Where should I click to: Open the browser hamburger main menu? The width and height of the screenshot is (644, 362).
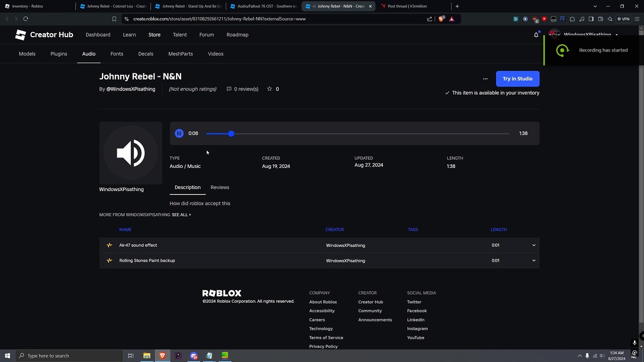coord(637,19)
